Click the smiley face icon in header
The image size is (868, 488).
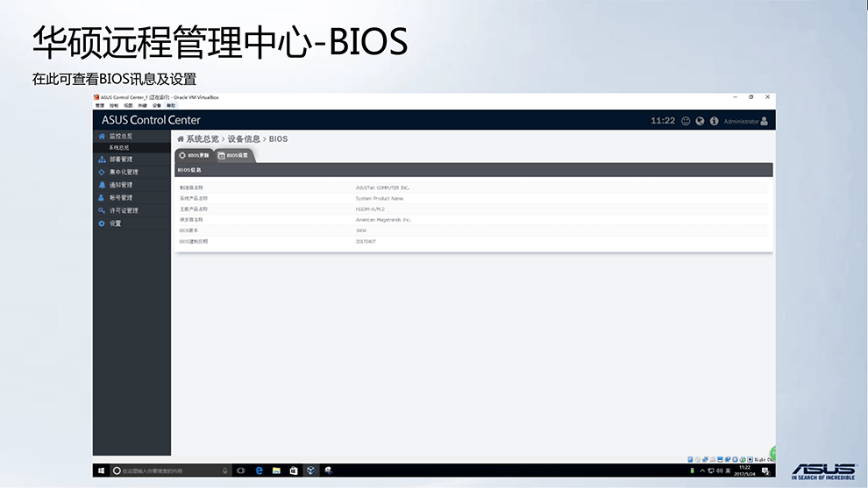(686, 121)
